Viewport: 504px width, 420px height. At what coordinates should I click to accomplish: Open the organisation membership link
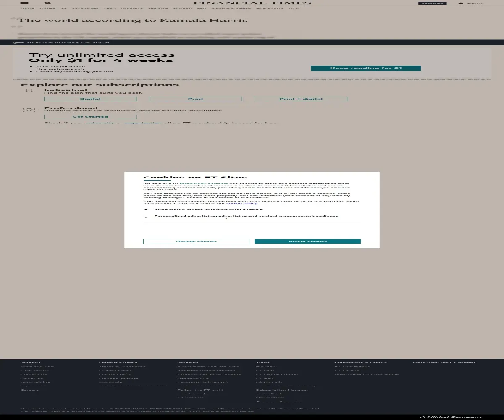click(143, 123)
